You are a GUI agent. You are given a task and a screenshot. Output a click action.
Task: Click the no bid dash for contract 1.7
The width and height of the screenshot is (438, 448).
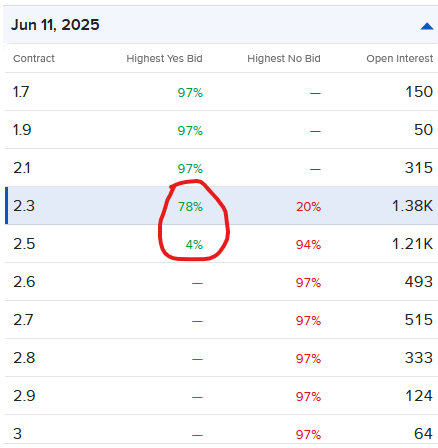[x=315, y=93]
